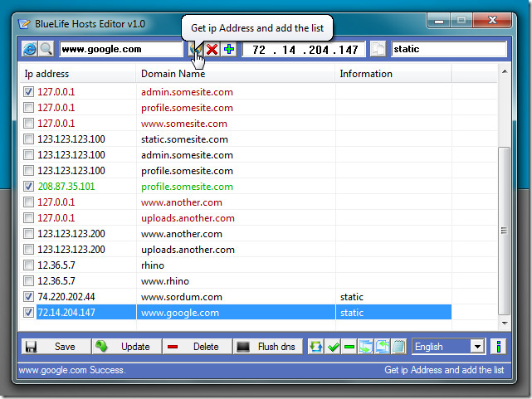
Task: Check the 127.0.0.1 www.another.com checkbox
Action: [28, 202]
